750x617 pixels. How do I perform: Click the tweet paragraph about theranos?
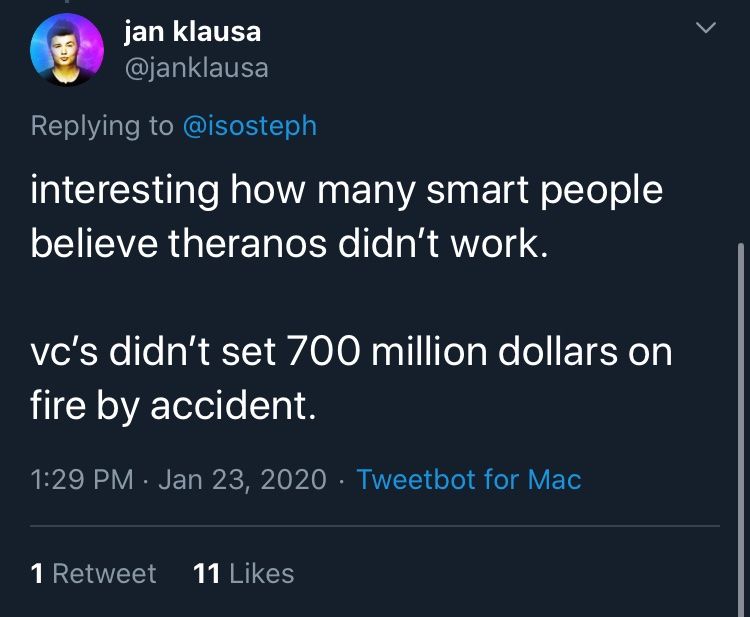(346, 216)
